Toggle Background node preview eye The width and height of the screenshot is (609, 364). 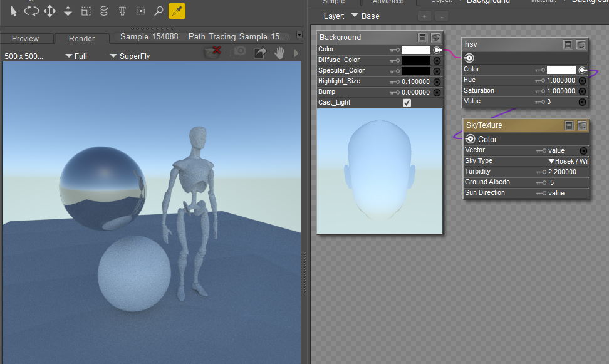[435, 38]
